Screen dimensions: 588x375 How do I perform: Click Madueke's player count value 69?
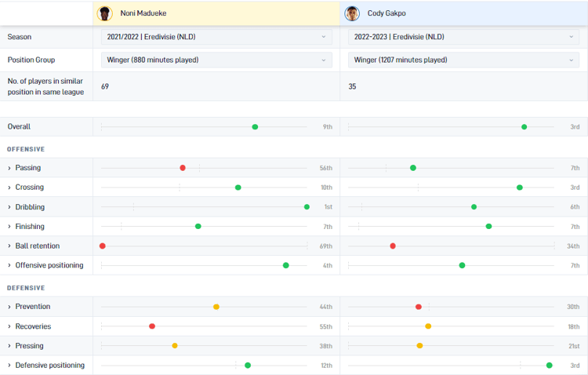pyautogui.click(x=105, y=86)
